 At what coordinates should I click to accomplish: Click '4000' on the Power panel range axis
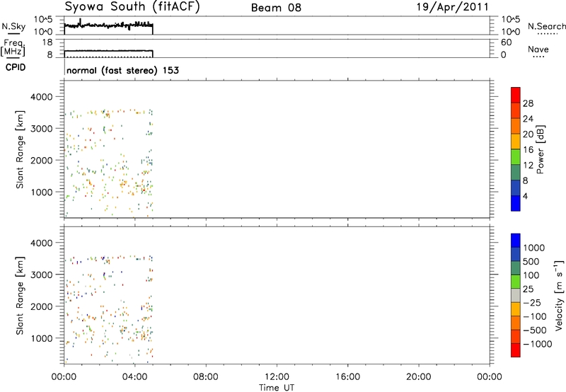(41, 97)
